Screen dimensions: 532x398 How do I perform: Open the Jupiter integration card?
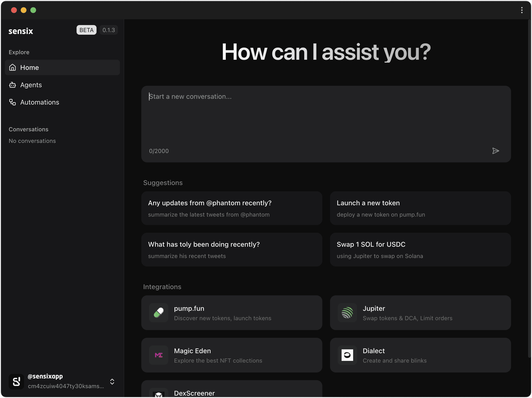420,313
